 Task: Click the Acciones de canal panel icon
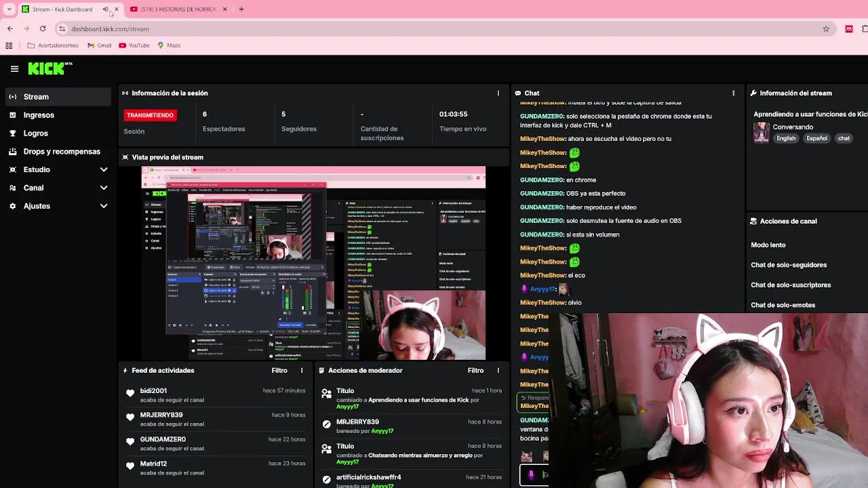753,221
